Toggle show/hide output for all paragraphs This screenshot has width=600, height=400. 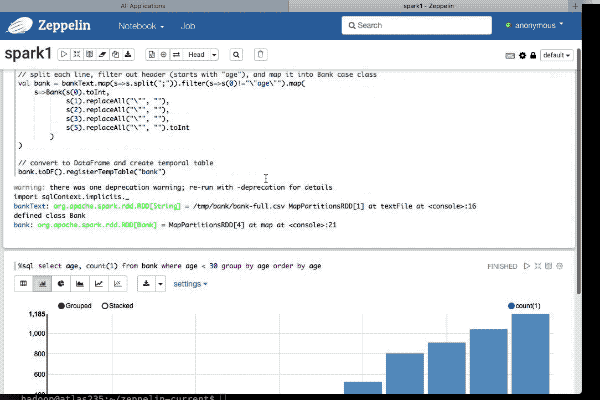click(x=90, y=54)
